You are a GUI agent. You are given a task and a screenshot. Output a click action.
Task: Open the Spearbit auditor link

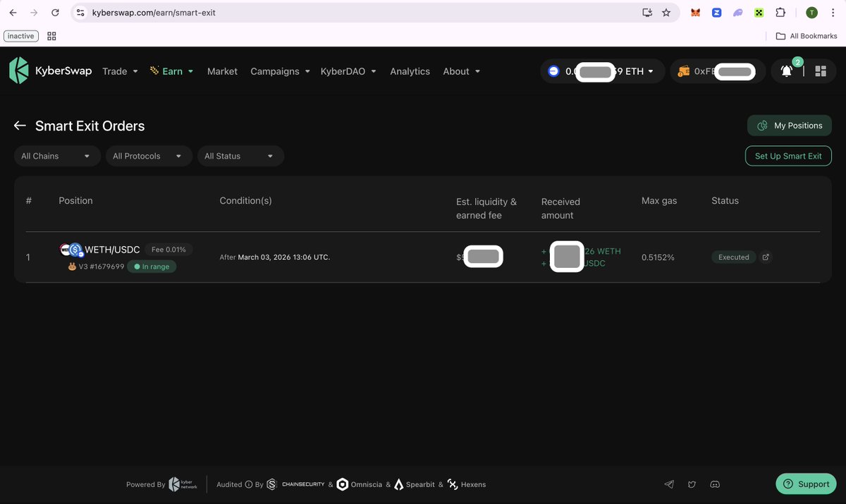414,484
